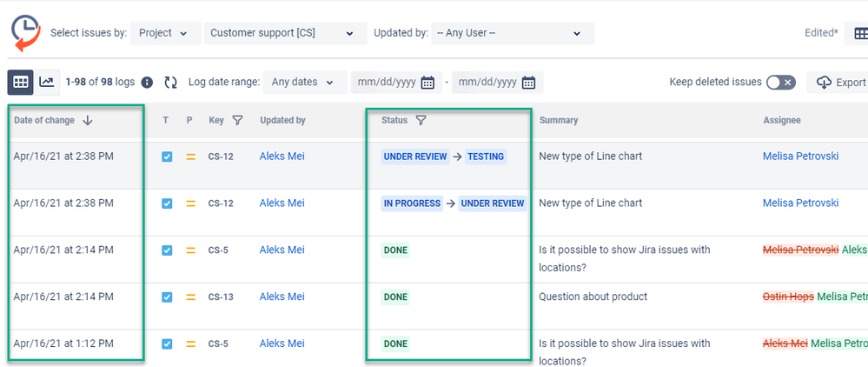Click 'Apr/16/21 at 1:12 PM' date cell
The height and width of the screenshot is (367, 868).
click(63, 344)
